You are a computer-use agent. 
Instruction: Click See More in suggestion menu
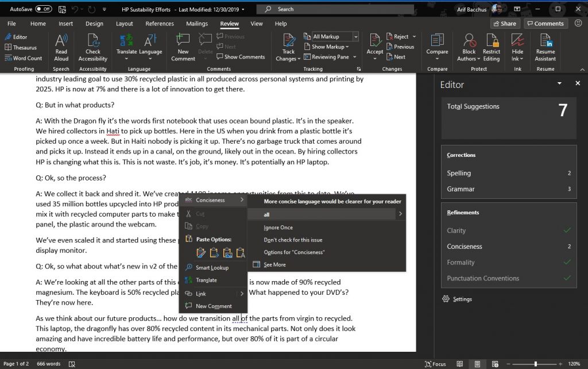click(274, 264)
